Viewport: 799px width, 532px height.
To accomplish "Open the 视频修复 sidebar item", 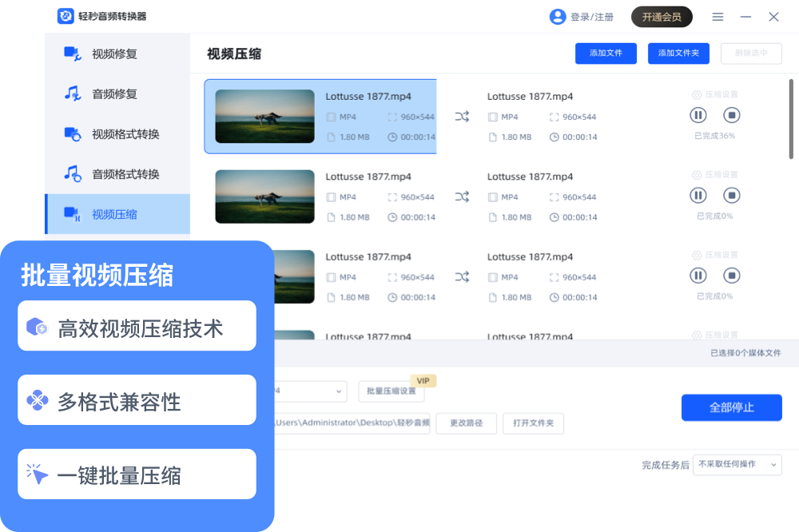I will [x=117, y=54].
